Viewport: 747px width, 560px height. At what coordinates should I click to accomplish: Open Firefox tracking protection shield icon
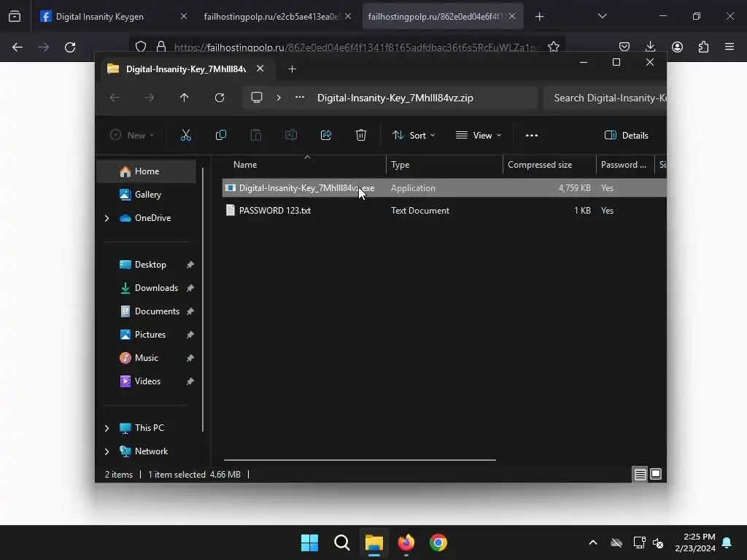point(141,47)
